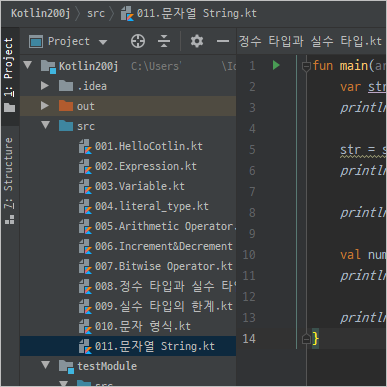Click 'fun main' on code line 1

point(341,66)
